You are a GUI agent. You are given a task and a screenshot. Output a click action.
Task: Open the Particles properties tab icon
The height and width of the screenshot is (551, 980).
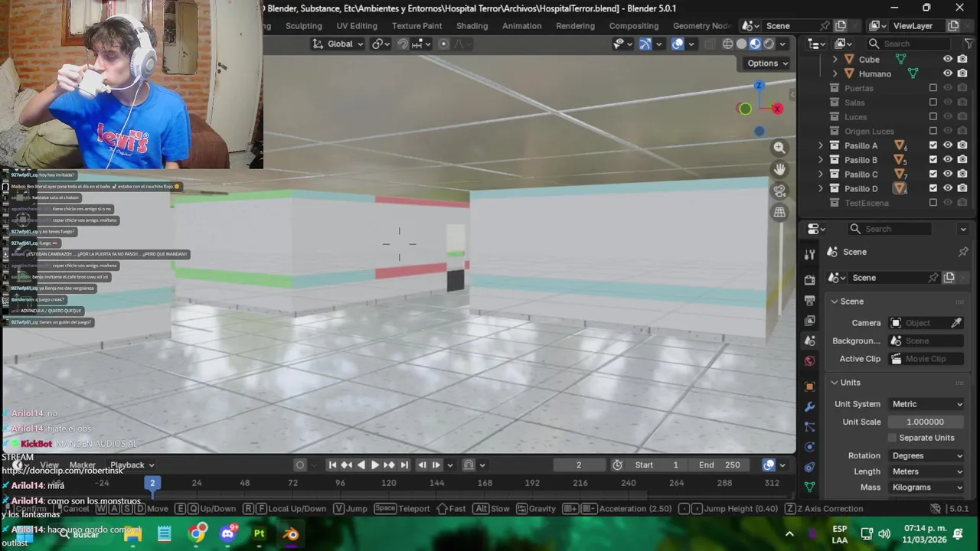[809, 426]
